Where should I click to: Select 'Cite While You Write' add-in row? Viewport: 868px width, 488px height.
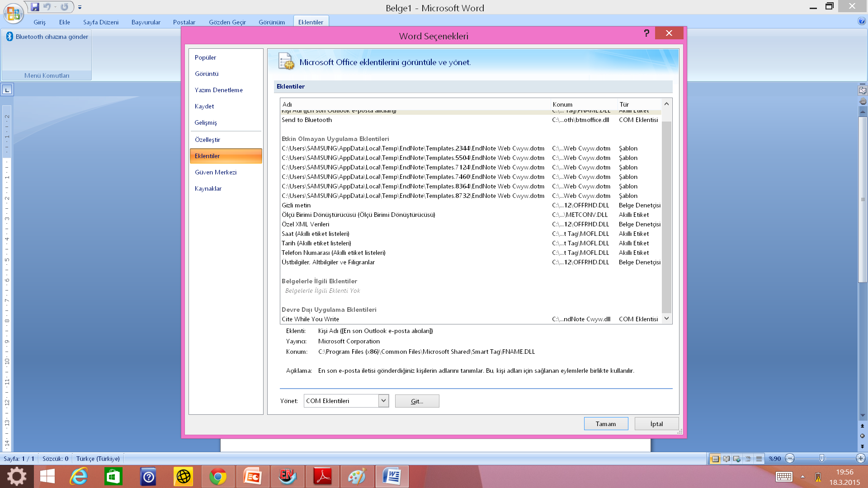click(471, 319)
